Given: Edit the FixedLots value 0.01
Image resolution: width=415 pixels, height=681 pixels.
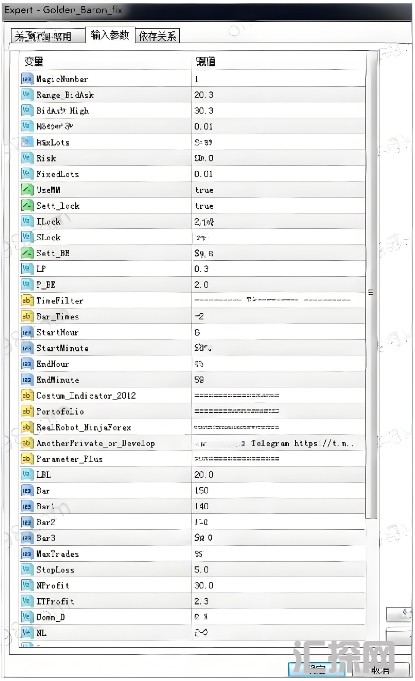Looking at the screenshot, I should (278, 174).
